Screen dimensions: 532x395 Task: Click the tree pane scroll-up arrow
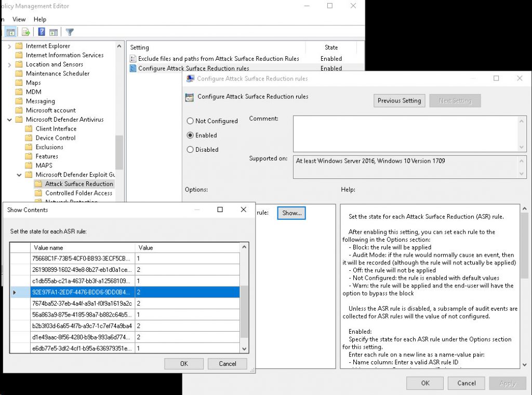pos(119,46)
